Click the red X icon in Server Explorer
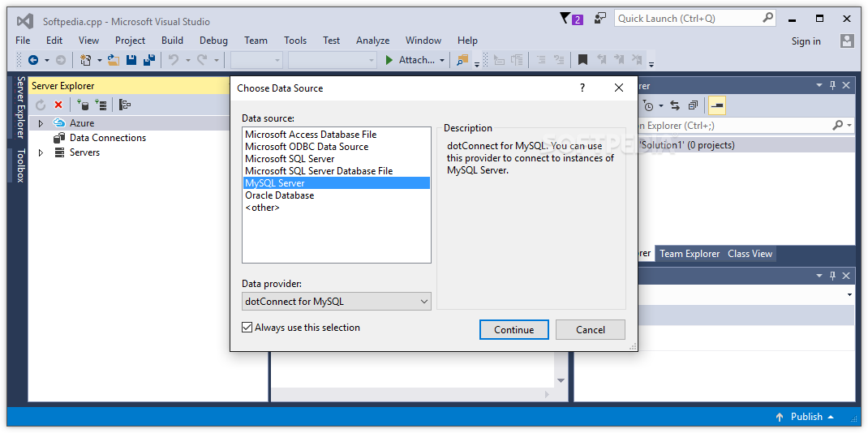Viewport: 868px width, 433px height. [x=58, y=105]
